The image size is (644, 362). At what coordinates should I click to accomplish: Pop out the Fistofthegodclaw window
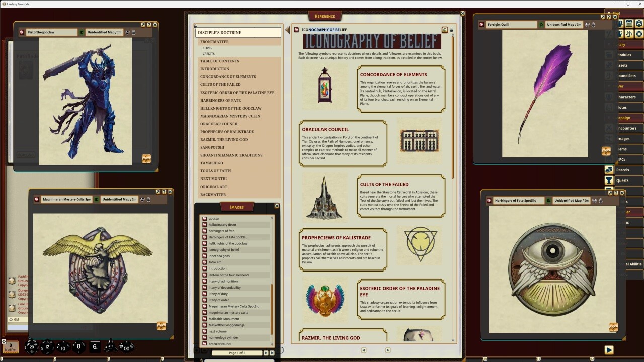[x=143, y=24]
